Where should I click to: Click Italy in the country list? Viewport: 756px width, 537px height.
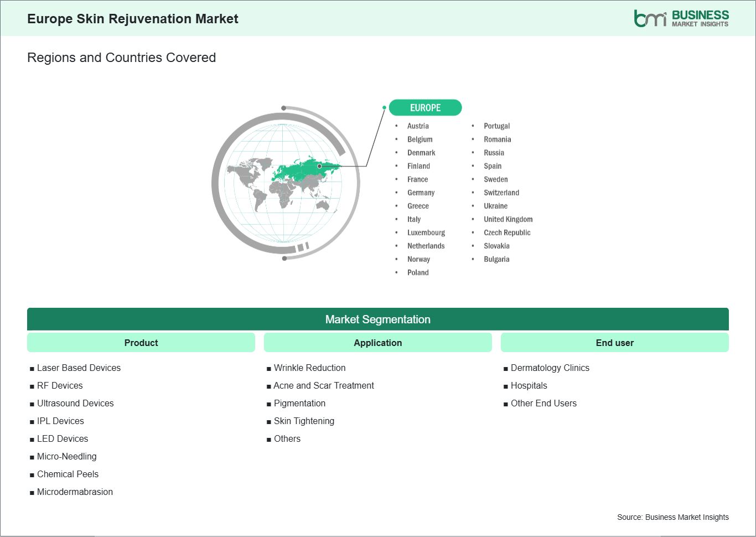point(414,219)
